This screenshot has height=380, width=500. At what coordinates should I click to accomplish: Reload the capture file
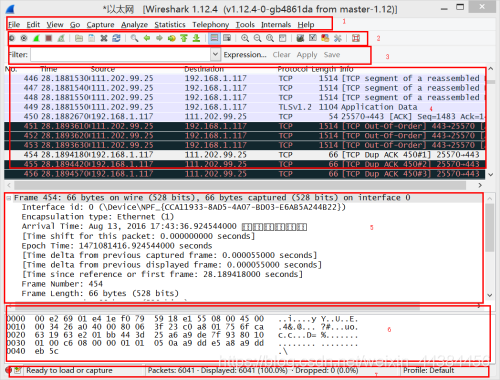pyautogui.click(x=116, y=38)
